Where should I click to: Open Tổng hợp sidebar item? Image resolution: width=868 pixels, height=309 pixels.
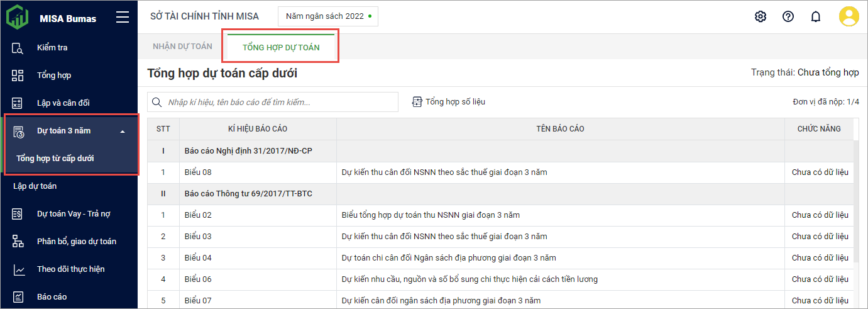[53, 76]
